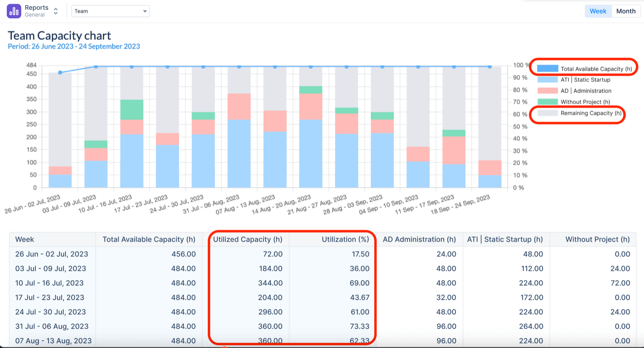644x348 pixels.
Task: Expand the Reports General switcher arrows
Action: pos(56,11)
